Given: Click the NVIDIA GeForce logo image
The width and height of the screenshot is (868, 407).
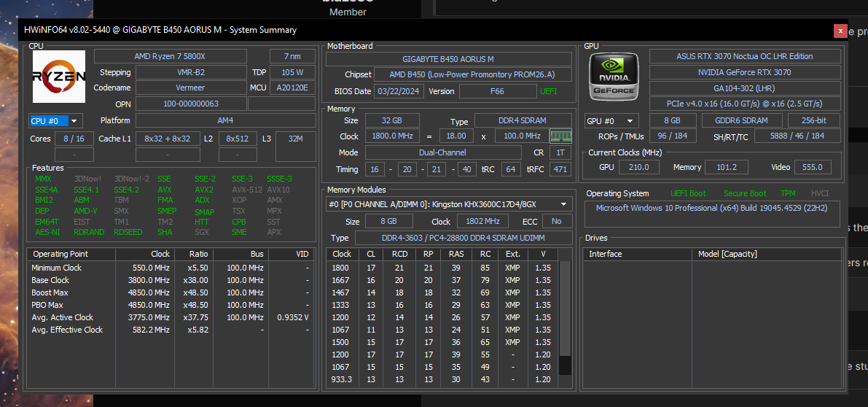Looking at the screenshot, I should click(614, 77).
